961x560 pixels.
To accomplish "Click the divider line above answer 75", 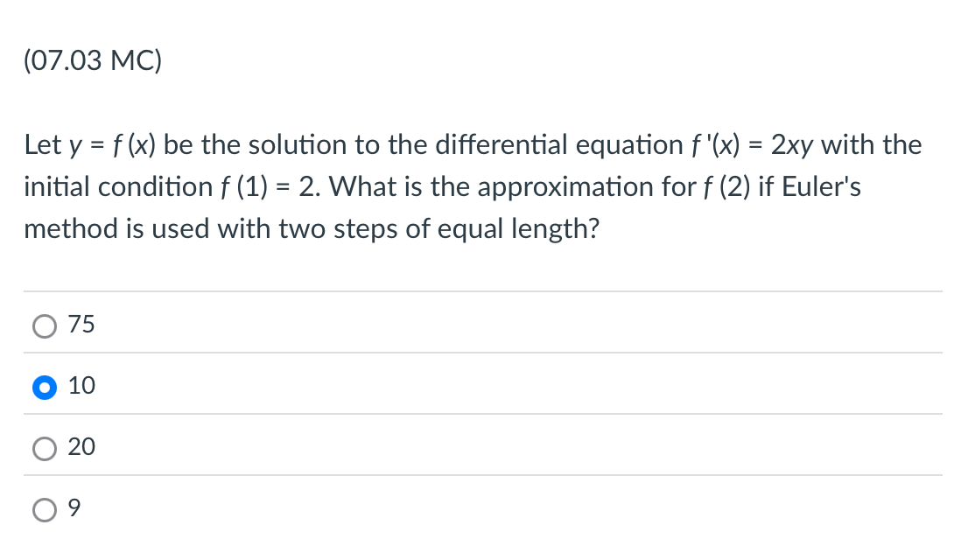I will coord(480,292).
